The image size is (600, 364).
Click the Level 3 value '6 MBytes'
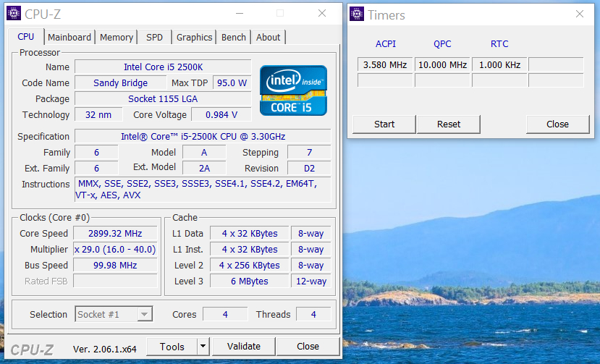coord(250,282)
